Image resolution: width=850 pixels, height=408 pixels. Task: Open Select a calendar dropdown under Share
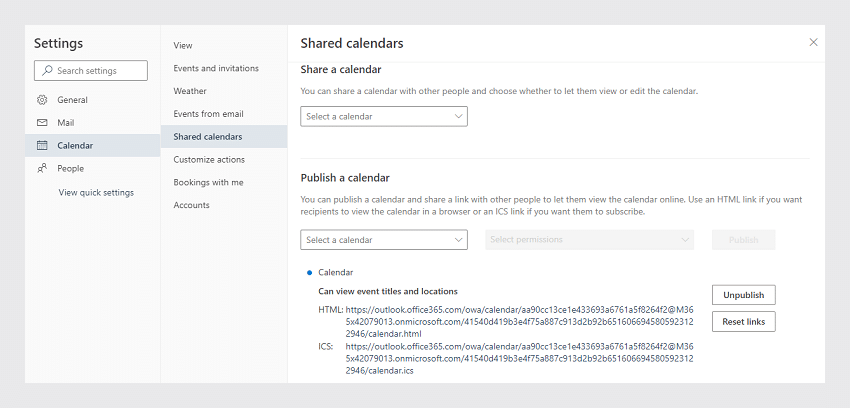point(384,116)
